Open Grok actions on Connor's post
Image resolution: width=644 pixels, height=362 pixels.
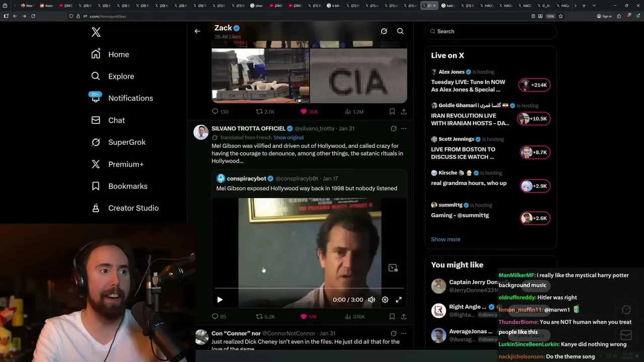pyautogui.click(x=393, y=333)
